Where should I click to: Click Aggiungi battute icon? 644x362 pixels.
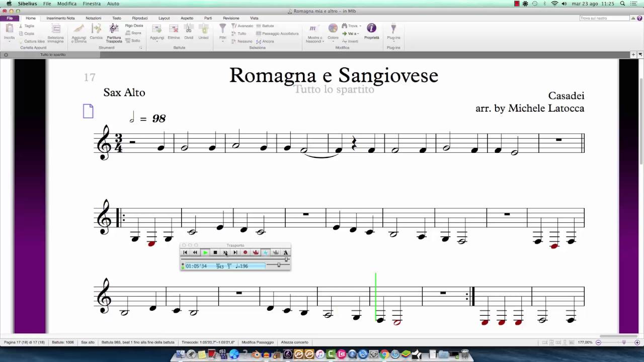click(x=157, y=29)
